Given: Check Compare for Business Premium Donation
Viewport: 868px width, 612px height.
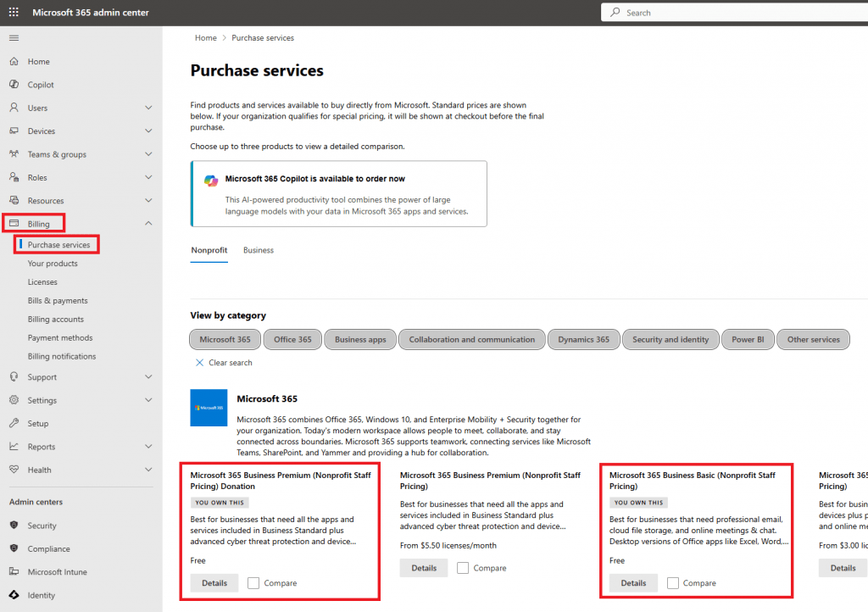Looking at the screenshot, I should coord(253,582).
